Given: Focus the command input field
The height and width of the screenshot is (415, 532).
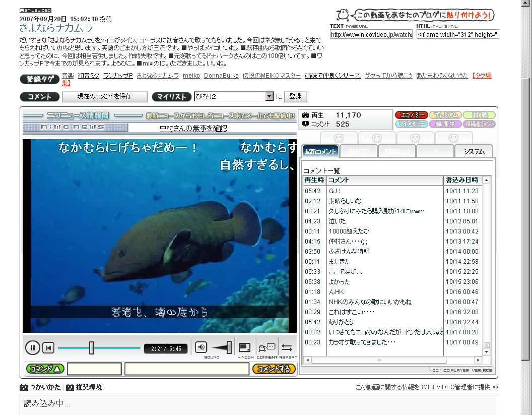Looking at the screenshot, I should click(94, 369).
